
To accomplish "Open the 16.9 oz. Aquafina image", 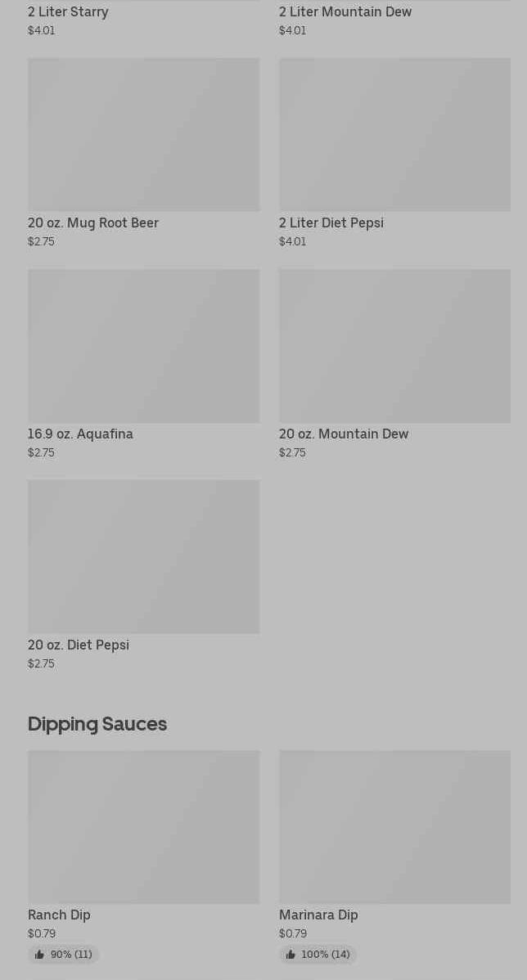I will pos(143,345).
